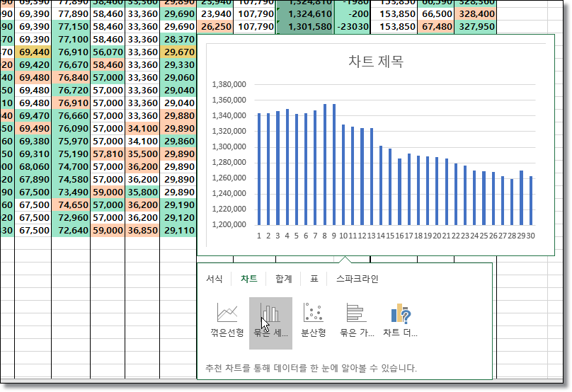Viewport: 572px width, 392px height.
Task: Select cell with value 29,860
Action: coord(178,142)
